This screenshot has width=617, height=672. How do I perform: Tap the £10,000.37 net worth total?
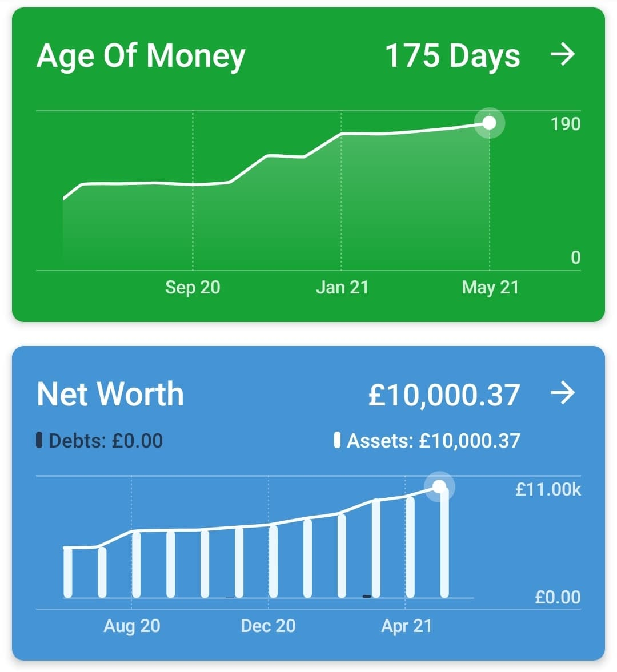tap(444, 395)
